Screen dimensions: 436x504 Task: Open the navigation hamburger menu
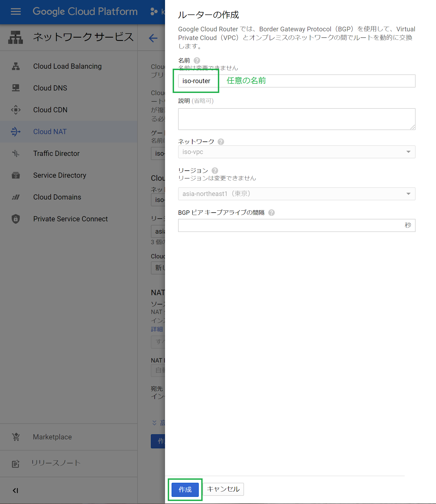(16, 11)
